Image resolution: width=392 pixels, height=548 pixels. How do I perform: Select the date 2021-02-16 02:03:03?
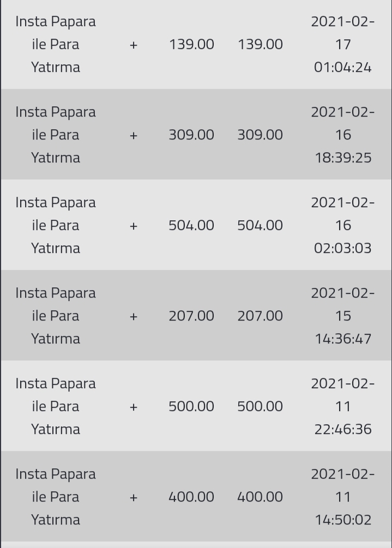(x=343, y=225)
